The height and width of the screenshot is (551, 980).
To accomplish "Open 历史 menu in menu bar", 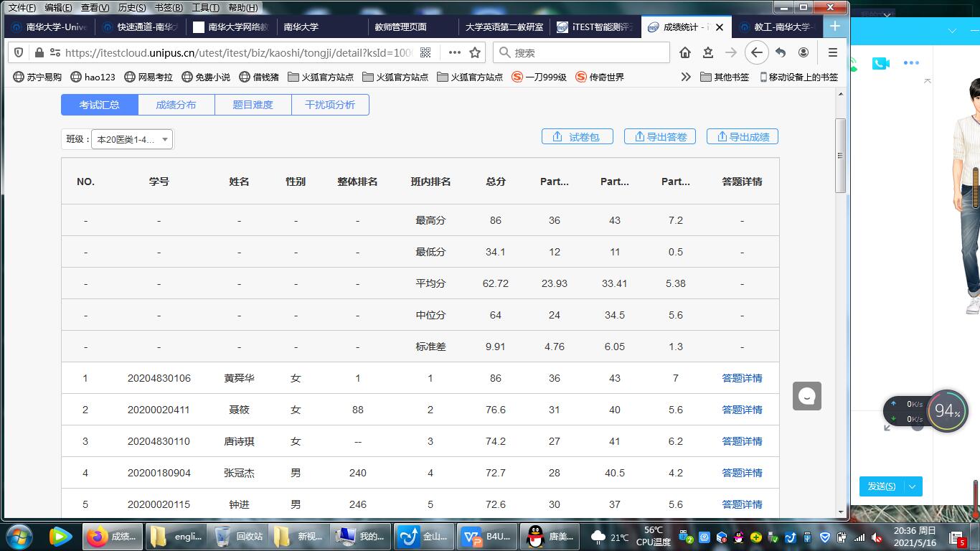I will (x=131, y=8).
